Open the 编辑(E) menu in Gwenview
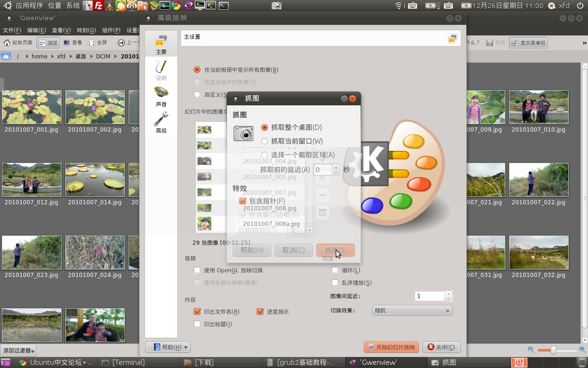The height and width of the screenshot is (368, 588). pos(36,30)
